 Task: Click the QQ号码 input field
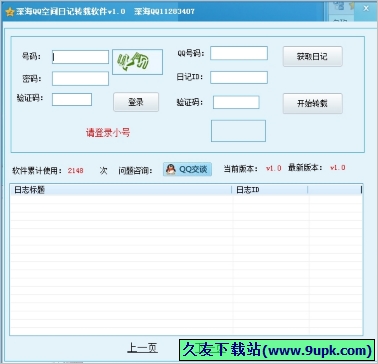(239, 53)
